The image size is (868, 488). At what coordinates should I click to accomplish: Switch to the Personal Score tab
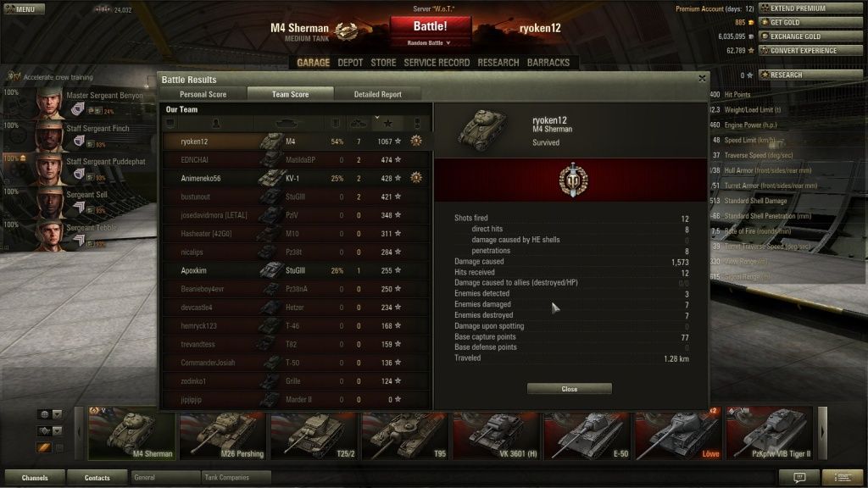tap(203, 94)
